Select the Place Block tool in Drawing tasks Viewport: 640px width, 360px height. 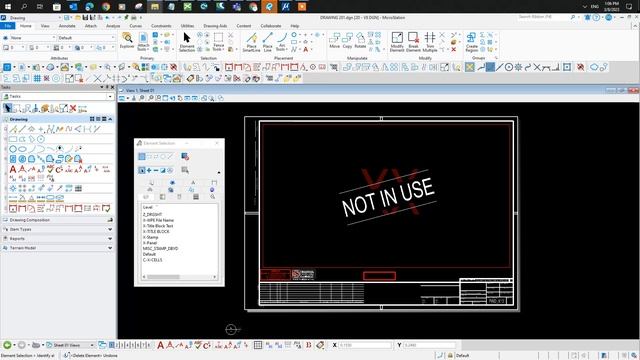[13, 139]
